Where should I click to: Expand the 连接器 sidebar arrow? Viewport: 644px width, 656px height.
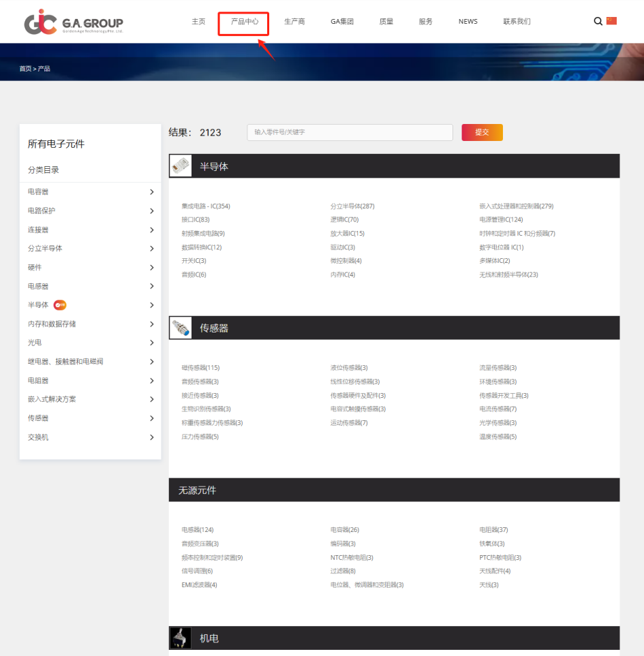[x=151, y=230]
